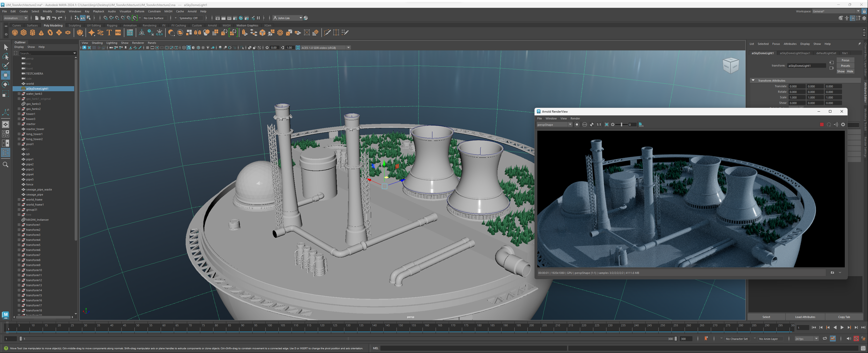Pause the IPR render with pause icon
The image size is (868, 353).
pos(259,18)
